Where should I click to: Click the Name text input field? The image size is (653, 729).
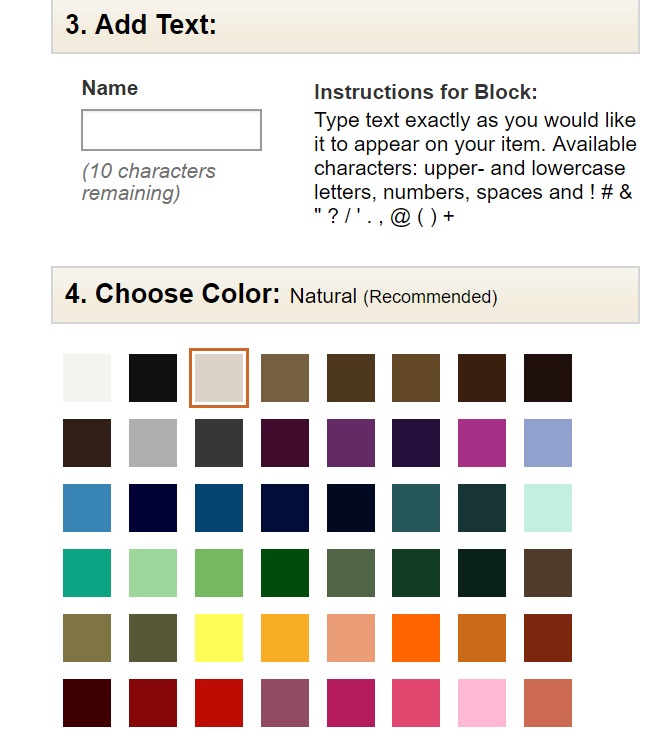point(171,130)
